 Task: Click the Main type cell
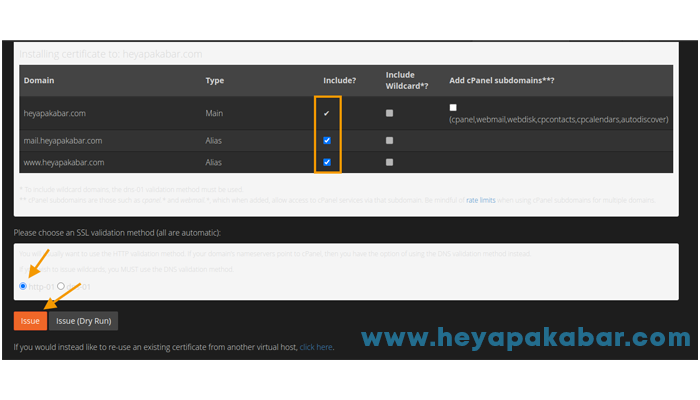[x=214, y=113]
